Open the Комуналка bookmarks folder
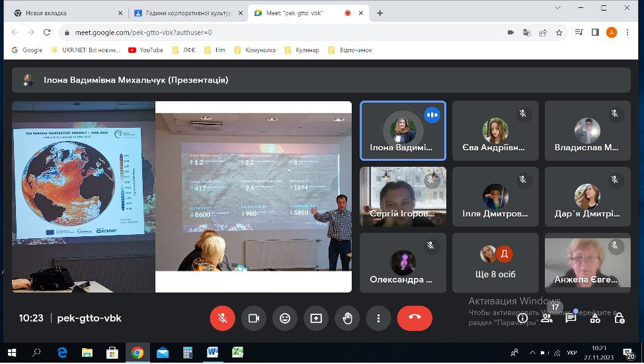The height and width of the screenshot is (364, 644). 255,50
